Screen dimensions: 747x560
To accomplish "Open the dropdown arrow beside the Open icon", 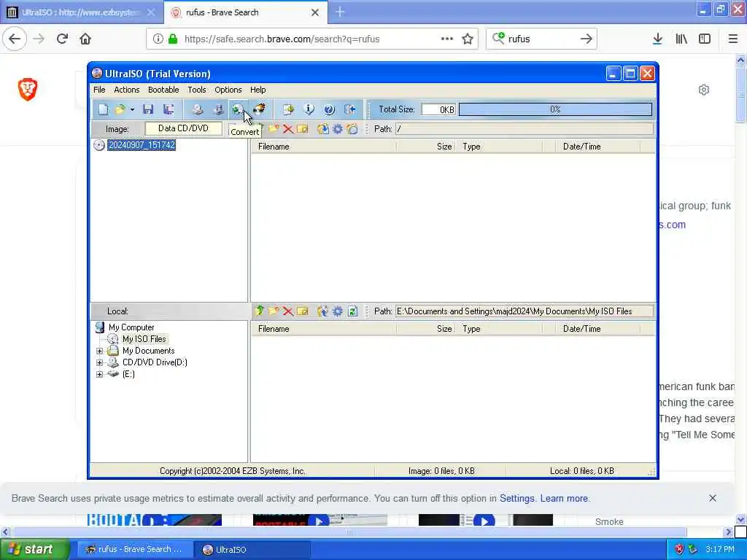I will click(x=132, y=109).
